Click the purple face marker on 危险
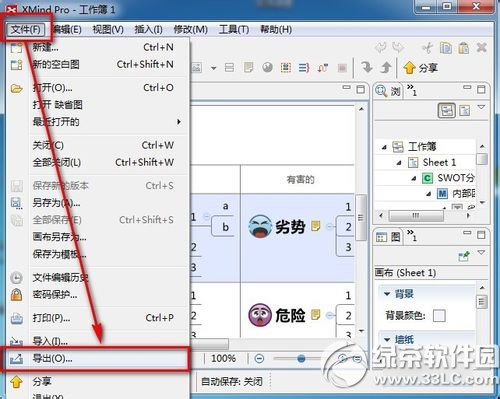 point(260,315)
